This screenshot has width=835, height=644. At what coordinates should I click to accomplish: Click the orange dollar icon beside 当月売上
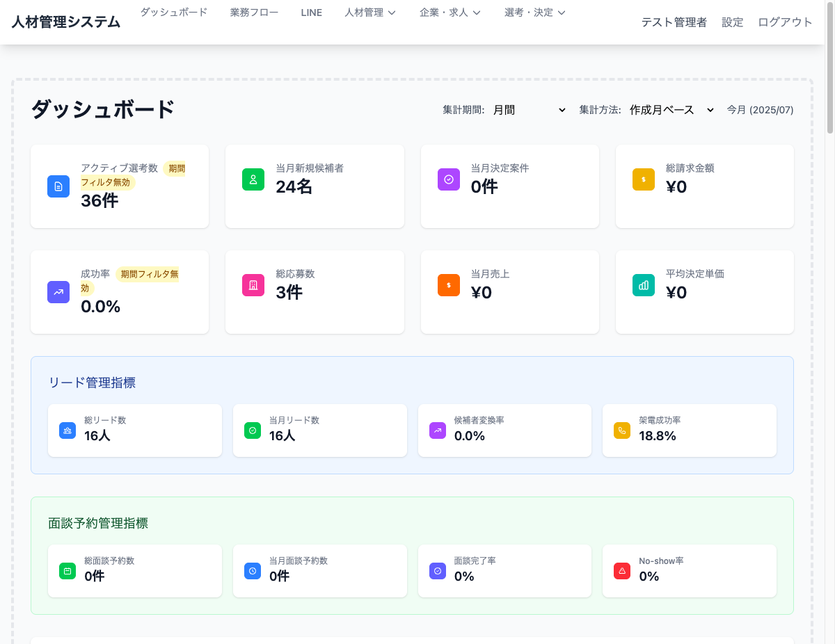pyautogui.click(x=449, y=285)
